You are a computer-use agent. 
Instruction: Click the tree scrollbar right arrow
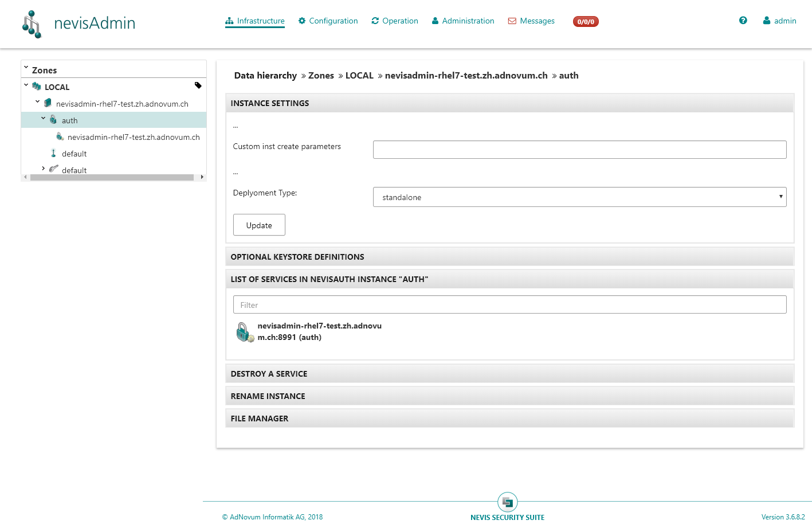pyautogui.click(x=202, y=178)
